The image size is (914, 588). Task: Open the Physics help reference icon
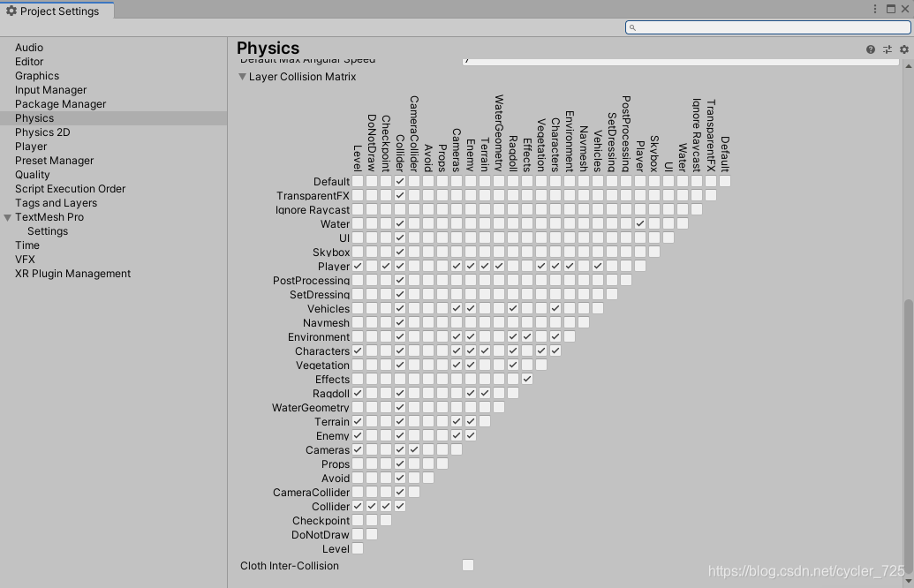click(x=870, y=49)
